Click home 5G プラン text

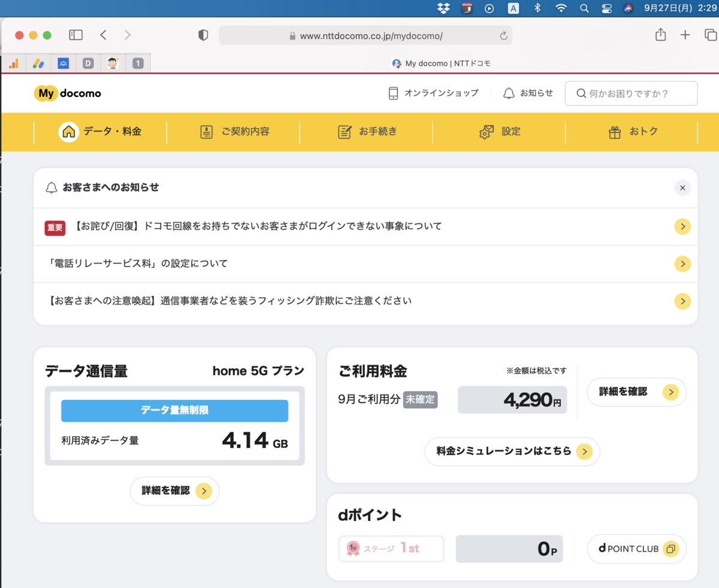tap(258, 371)
